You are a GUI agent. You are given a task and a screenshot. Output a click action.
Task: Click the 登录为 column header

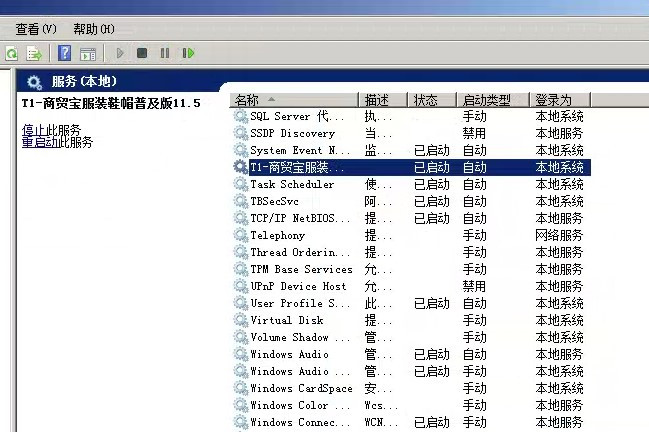560,100
